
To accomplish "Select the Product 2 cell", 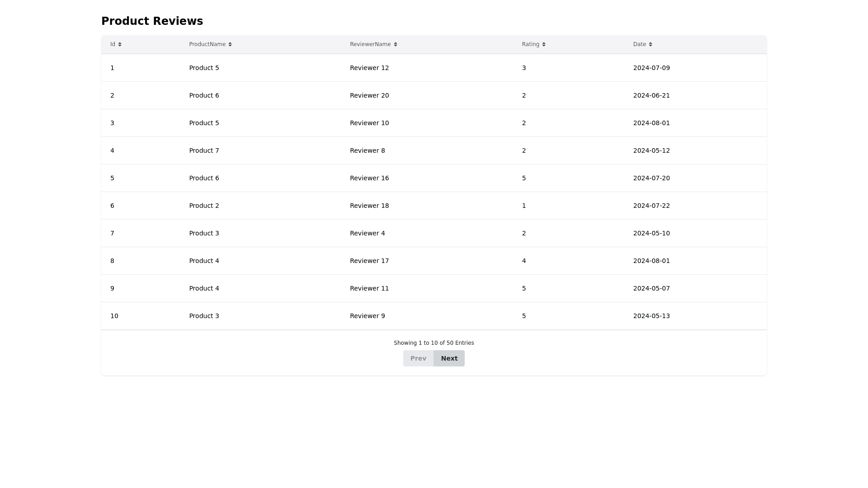I will point(204,206).
